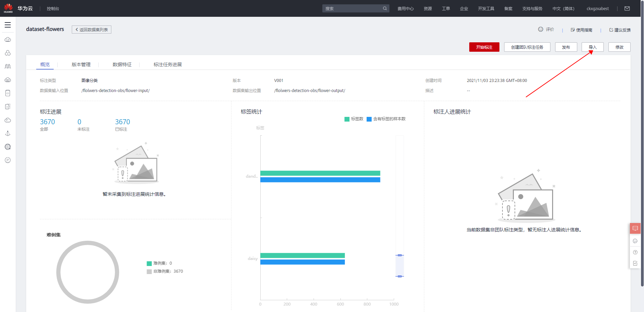Open the 工单 menu

pos(446,9)
